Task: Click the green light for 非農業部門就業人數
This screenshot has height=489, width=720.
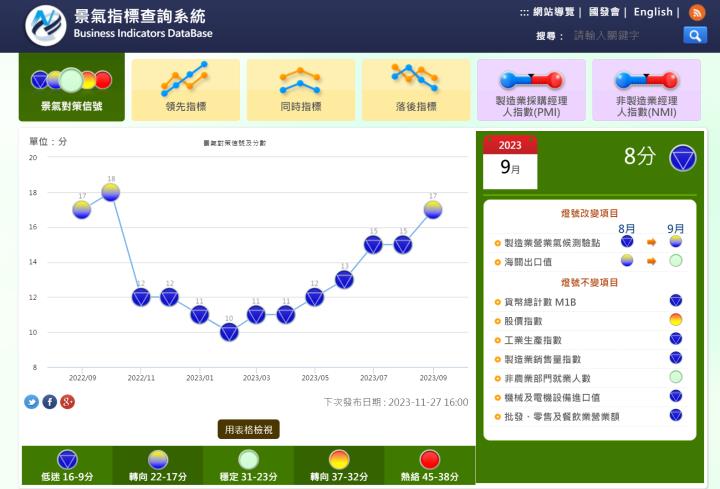Action: 675,377
